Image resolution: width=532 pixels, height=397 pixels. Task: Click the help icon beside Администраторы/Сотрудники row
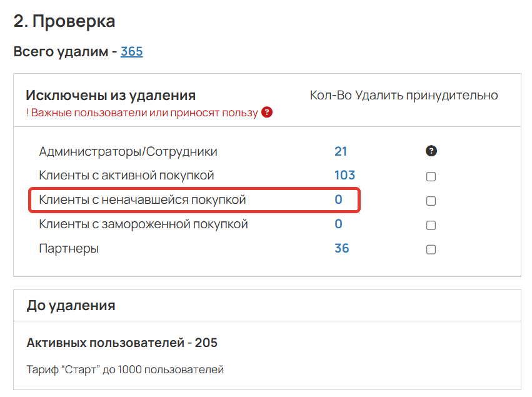431,151
